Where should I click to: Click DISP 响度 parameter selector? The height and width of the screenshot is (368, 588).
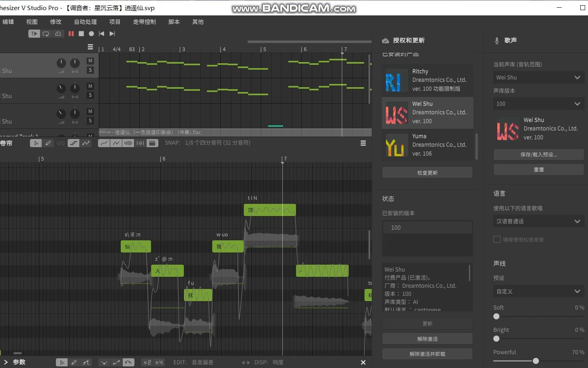pos(278,362)
